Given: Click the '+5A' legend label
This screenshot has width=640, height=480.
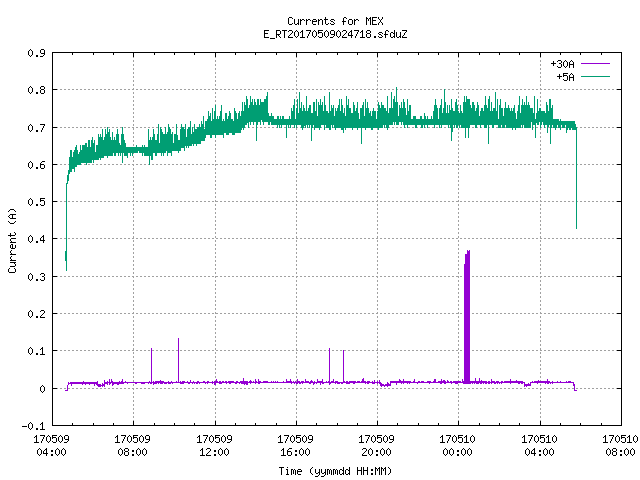Looking at the screenshot, I should 565,77.
